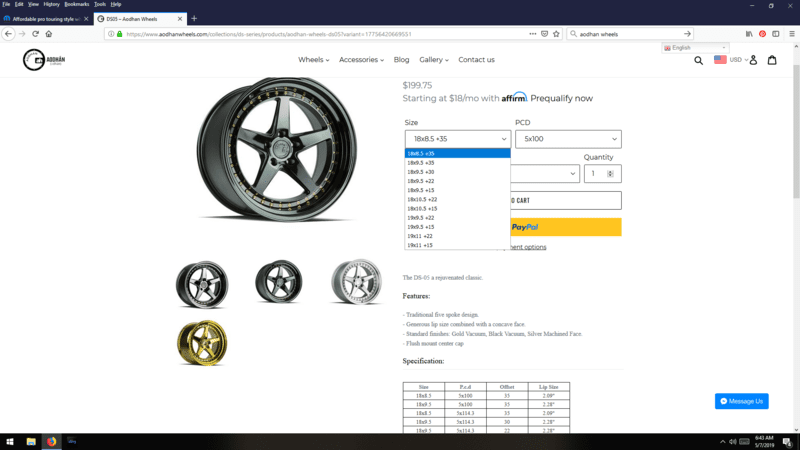Open the volume speaker tray icon
The image size is (800, 450).
[x=733, y=442]
